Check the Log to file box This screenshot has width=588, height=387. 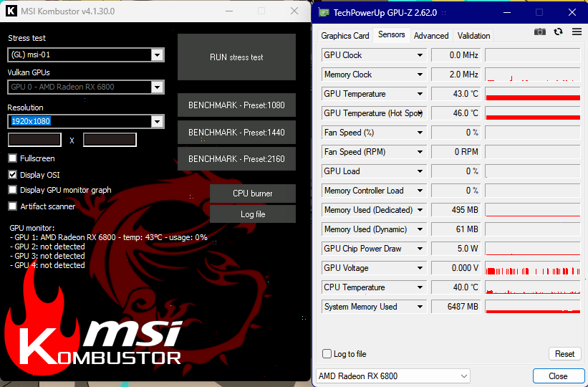coord(327,354)
